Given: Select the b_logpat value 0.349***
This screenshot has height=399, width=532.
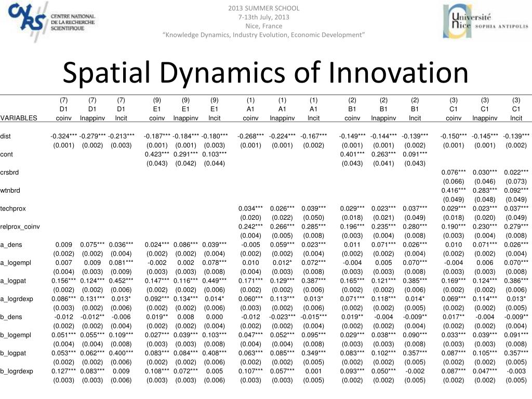Looking at the screenshot, I should pos(313,353).
